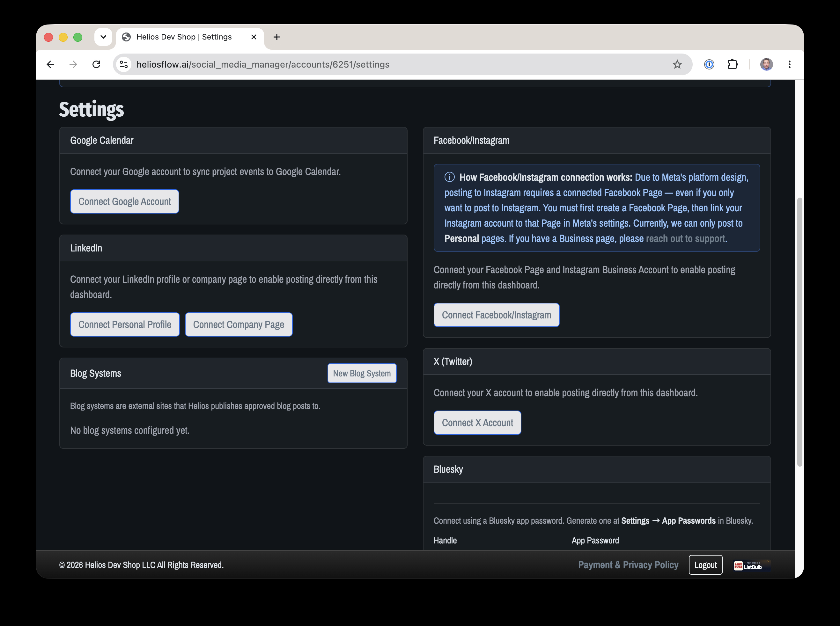
Task: Connect LinkedIn Company Page
Action: pyautogui.click(x=239, y=324)
